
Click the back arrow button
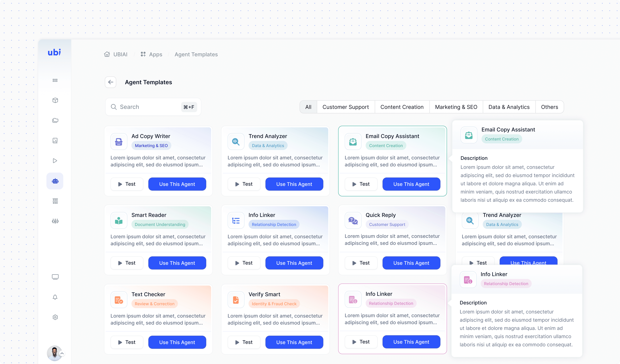pos(111,82)
